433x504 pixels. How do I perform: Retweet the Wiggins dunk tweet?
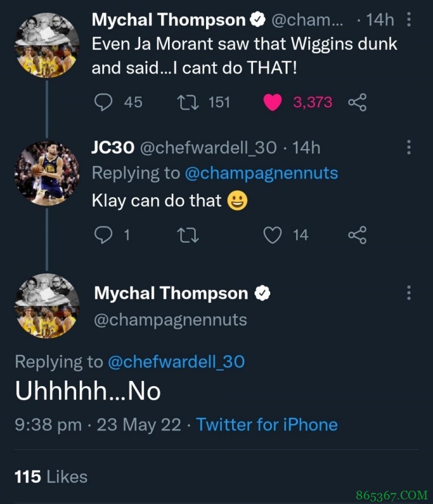186,102
